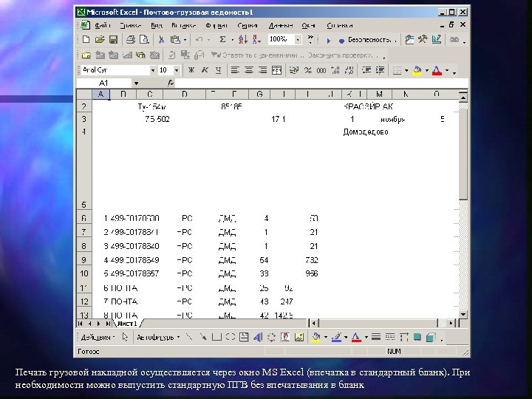The height and width of the screenshot is (399, 532).
Task: Open Print Preview from the toolbar
Action: [x=144, y=40]
